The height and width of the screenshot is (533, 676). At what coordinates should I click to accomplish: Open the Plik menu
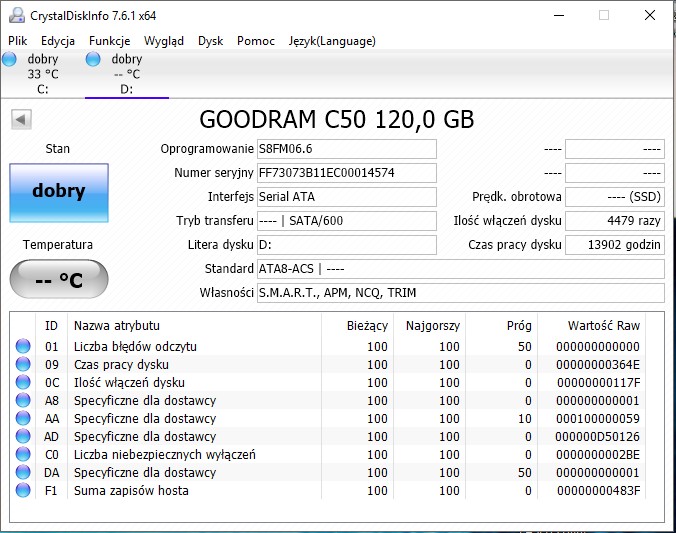point(18,41)
